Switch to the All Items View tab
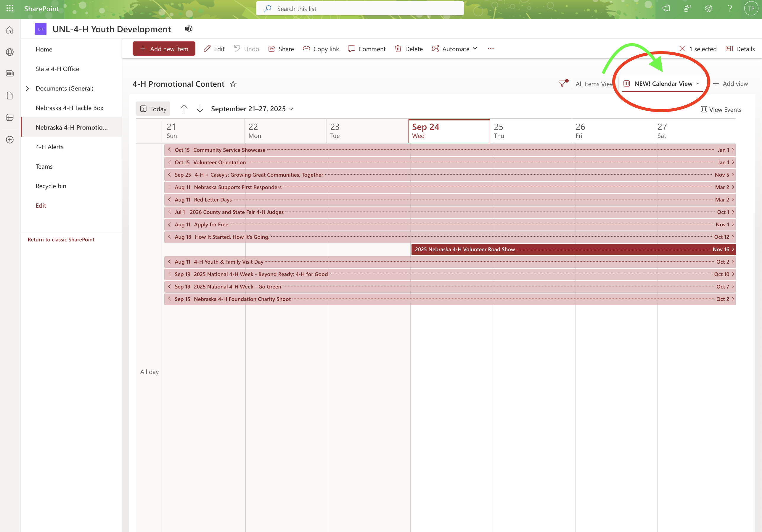Viewport: 762px width, 532px height. coord(593,84)
